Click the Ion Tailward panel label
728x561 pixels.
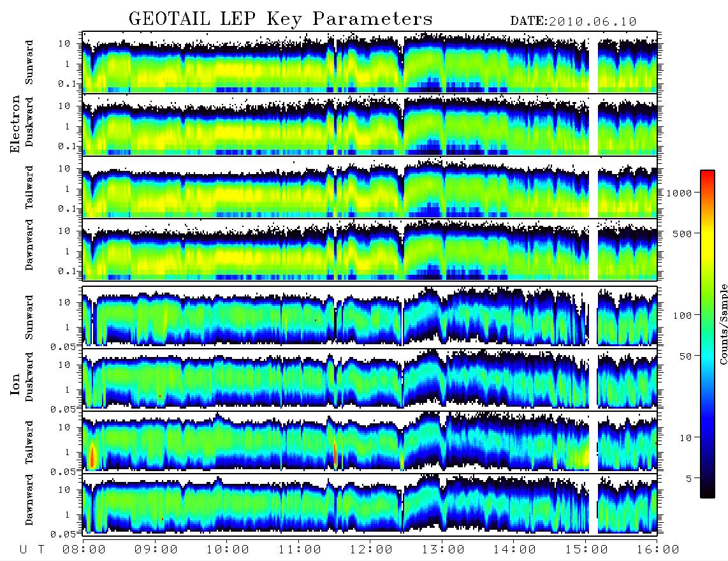(29, 442)
